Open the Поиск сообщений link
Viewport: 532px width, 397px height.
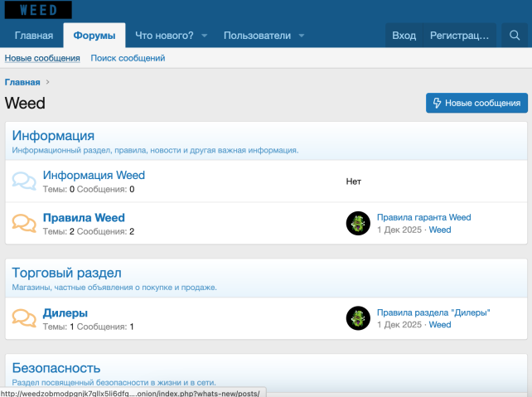point(128,58)
